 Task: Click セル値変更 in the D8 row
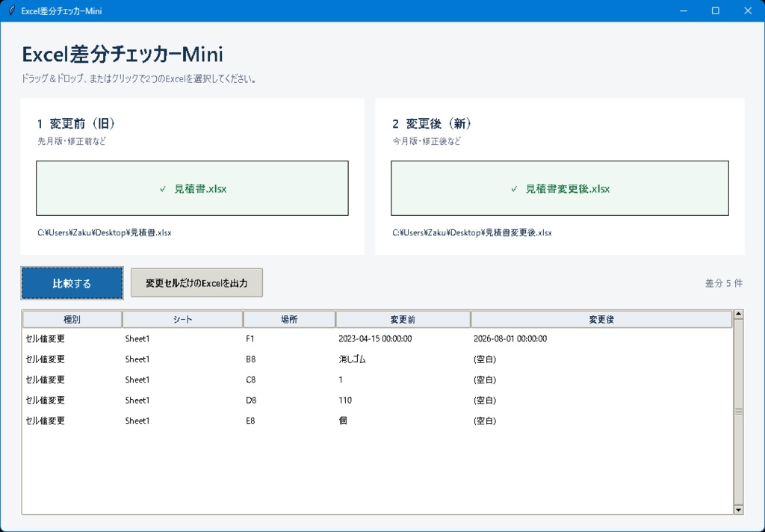(x=46, y=400)
